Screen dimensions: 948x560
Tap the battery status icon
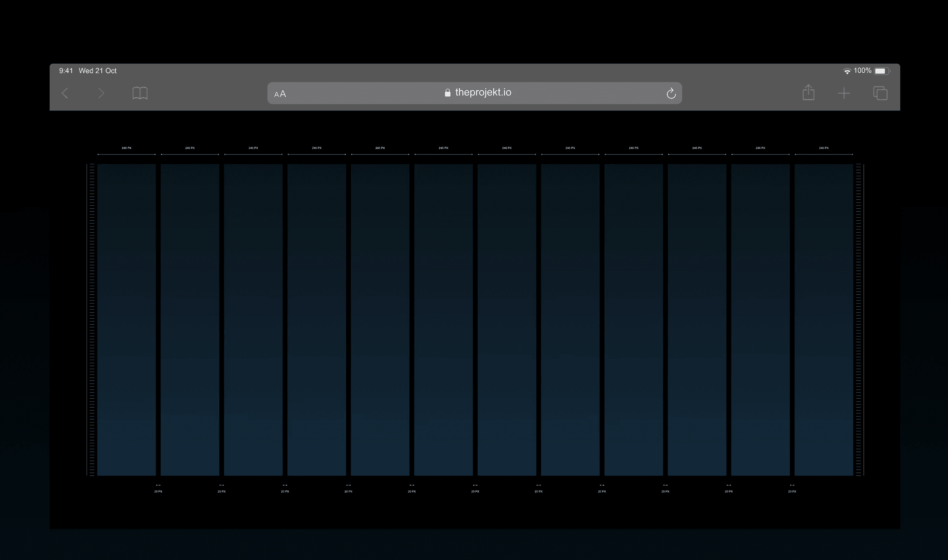[882, 71]
